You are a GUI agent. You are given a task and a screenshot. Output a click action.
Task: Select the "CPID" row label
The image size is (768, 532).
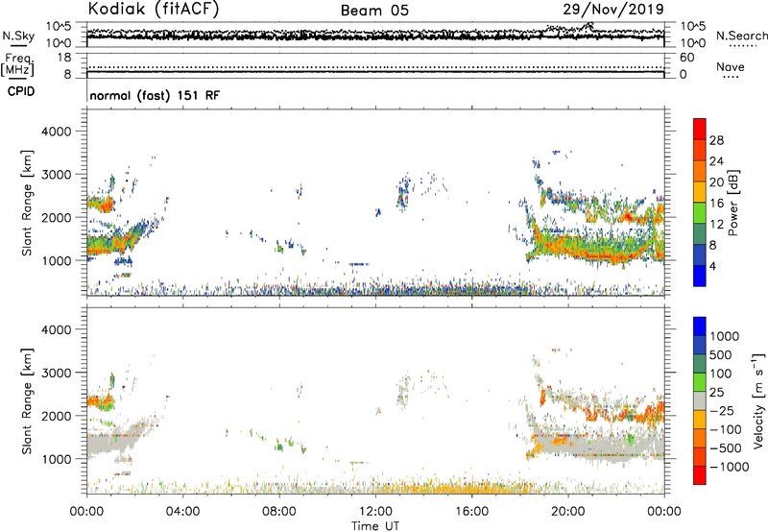pyautogui.click(x=21, y=91)
